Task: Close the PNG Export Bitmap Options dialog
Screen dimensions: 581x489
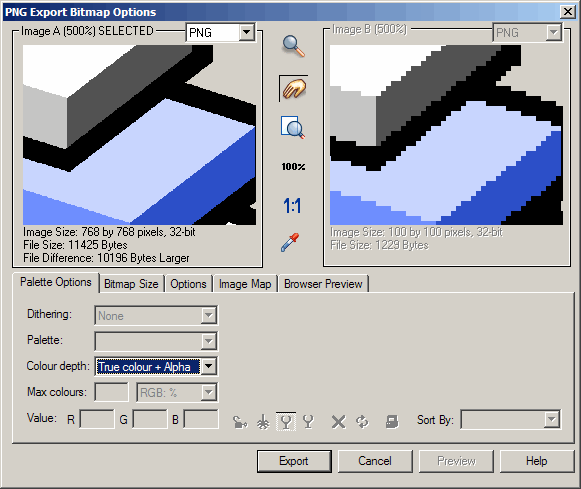Action: [567, 11]
